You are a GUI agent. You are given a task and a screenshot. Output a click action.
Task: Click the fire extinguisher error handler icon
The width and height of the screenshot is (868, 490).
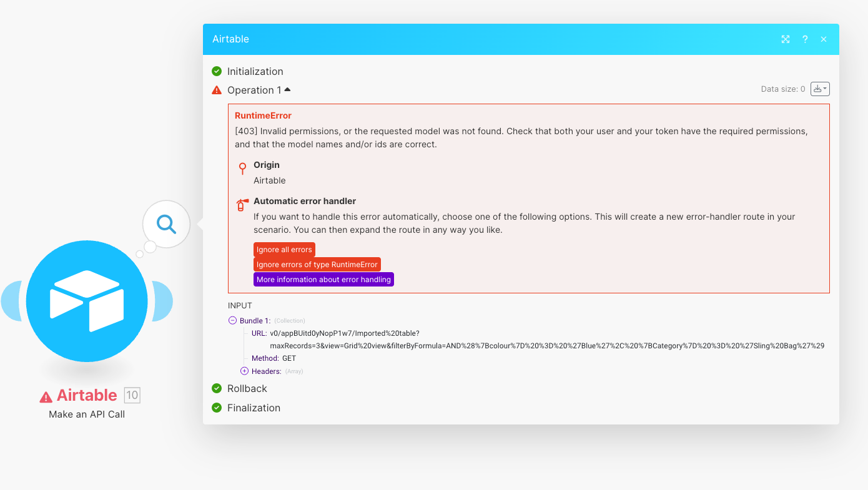[242, 205]
